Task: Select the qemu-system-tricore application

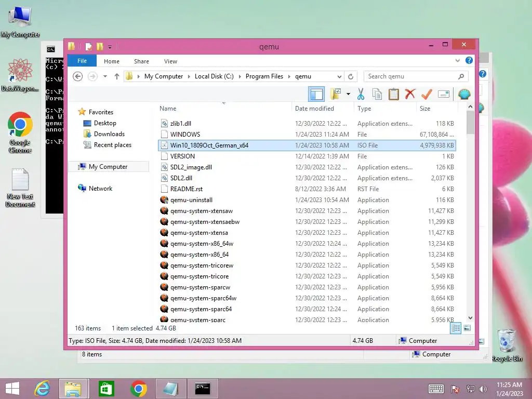Action: coord(307,276)
